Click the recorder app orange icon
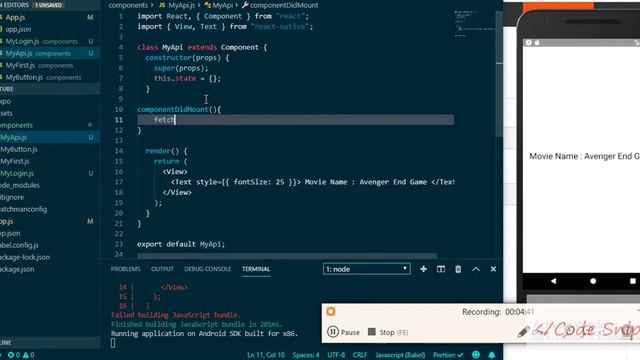This screenshot has height=360, width=640. [331, 311]
